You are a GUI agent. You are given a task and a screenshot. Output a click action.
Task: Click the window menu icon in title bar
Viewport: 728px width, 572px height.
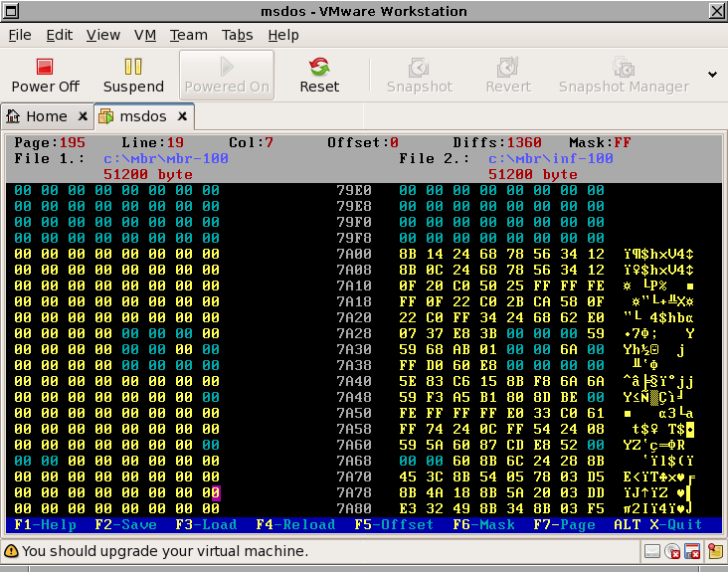click(x=11, y=11)
